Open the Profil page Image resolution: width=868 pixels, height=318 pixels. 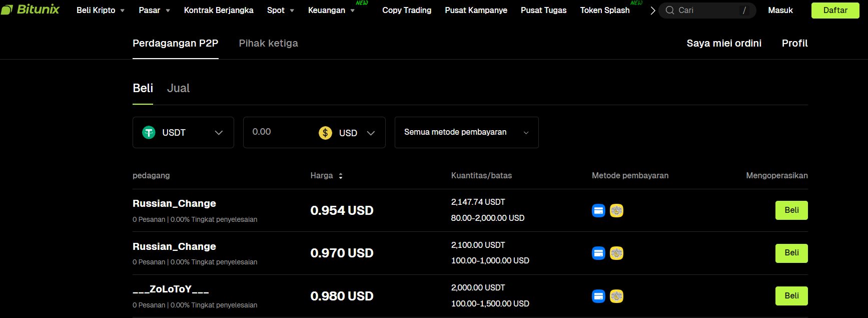pos(795,44)
